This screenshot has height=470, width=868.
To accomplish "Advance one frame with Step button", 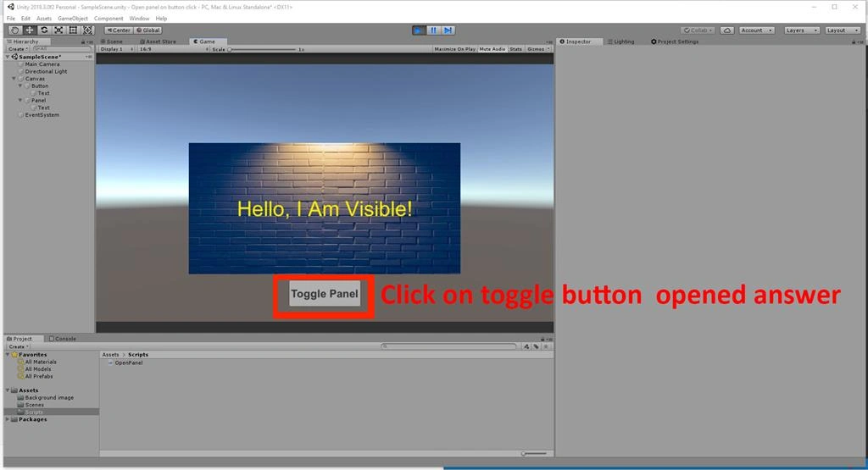I will coord(448,30).
